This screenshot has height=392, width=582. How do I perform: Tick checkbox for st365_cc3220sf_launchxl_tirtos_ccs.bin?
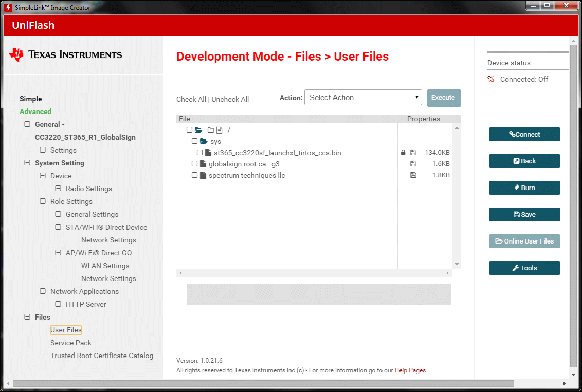tap(199, 153)
